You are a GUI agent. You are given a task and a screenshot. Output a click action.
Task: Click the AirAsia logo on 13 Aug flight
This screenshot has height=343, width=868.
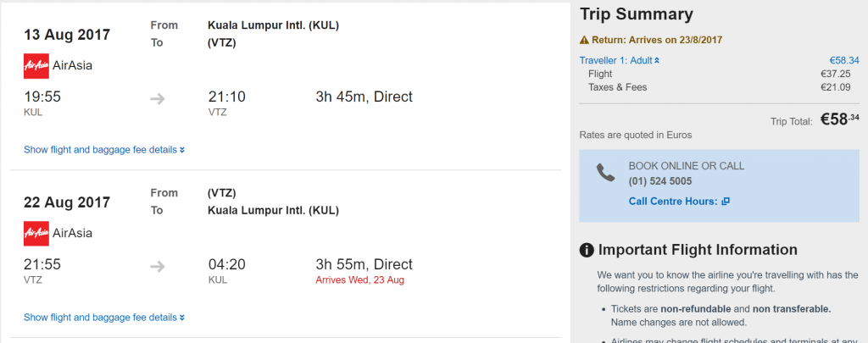coord(36,66)
